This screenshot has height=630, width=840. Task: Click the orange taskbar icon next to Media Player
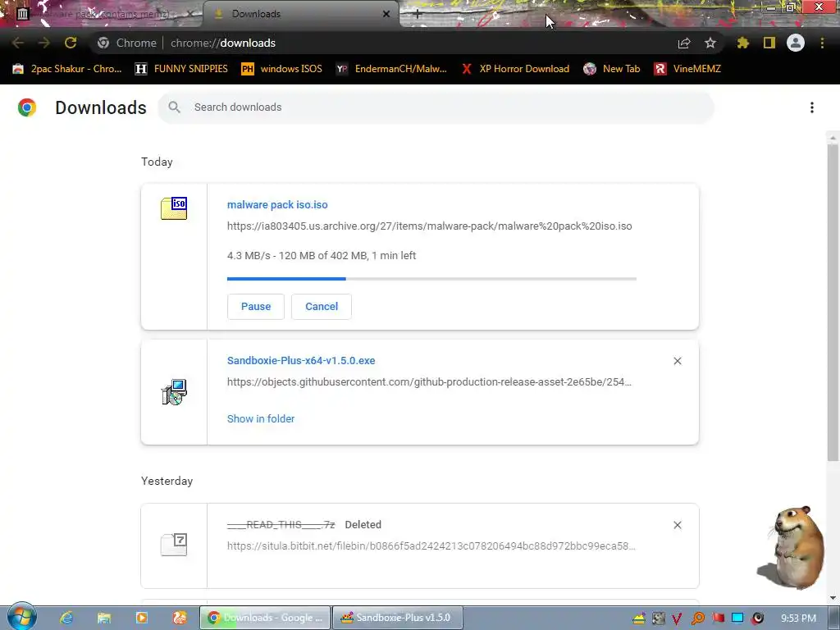click(180, 618)
